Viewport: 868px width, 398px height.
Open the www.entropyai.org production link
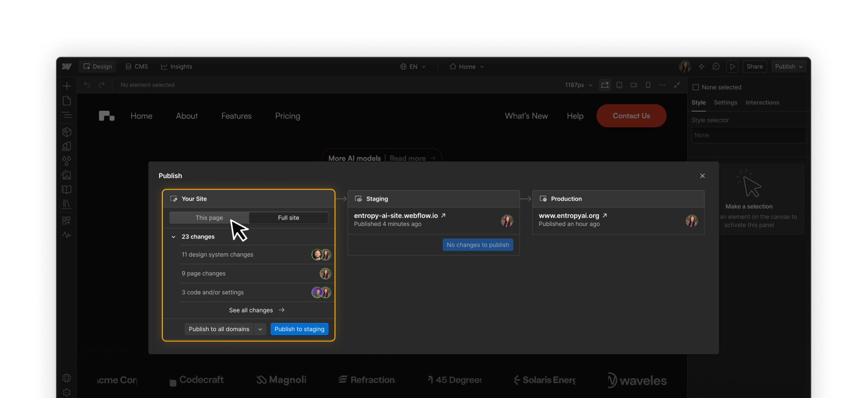pyautogui.click(x=573, y=216)
